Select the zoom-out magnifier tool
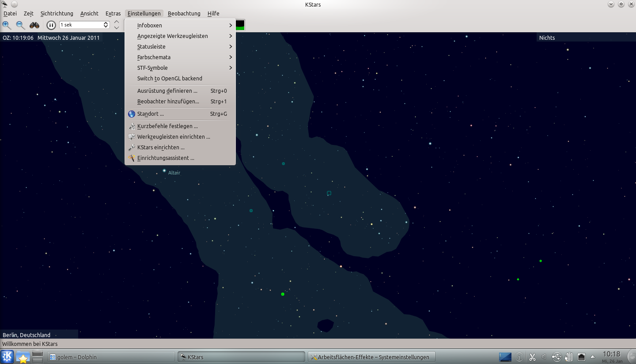Screen dimensions: 636x364 (x=20, y=25)
